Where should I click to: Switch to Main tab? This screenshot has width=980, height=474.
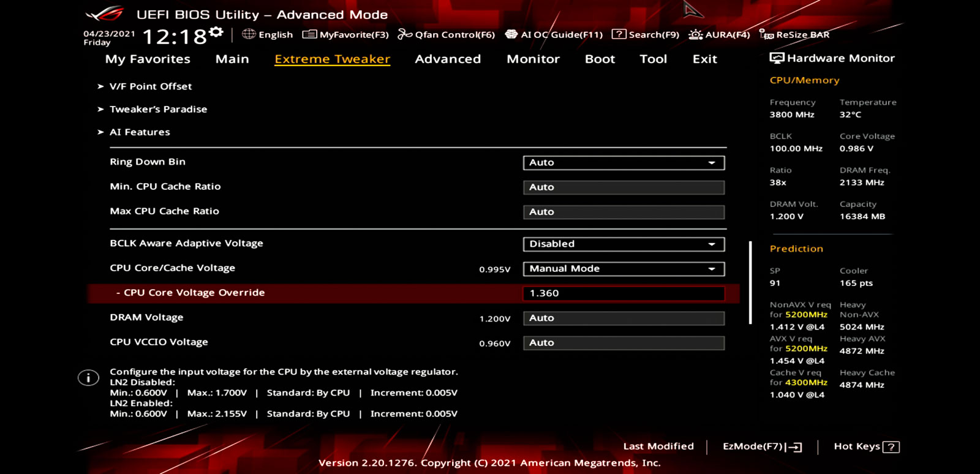[232, 59]
